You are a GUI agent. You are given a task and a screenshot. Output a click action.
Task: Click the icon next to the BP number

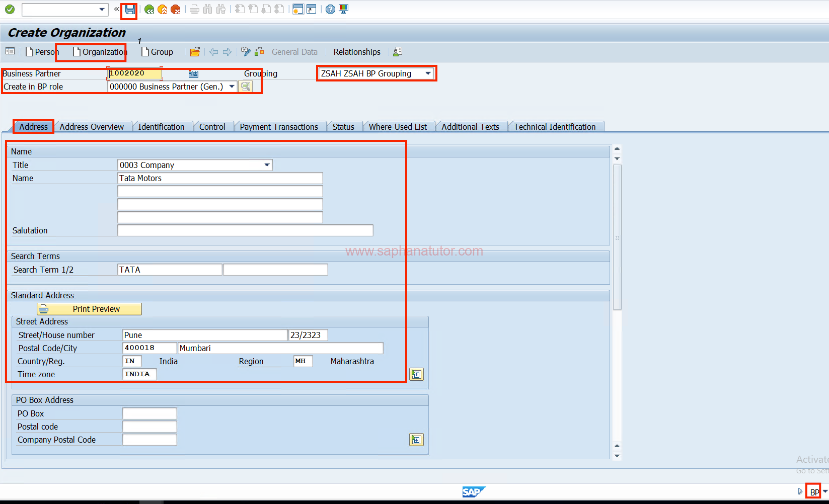pos(193,74)
